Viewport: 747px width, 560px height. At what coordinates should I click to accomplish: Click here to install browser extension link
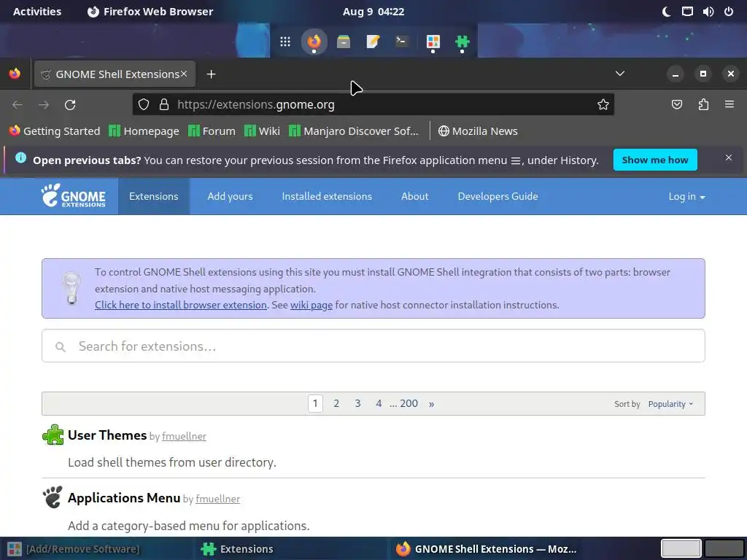[181, 305]
